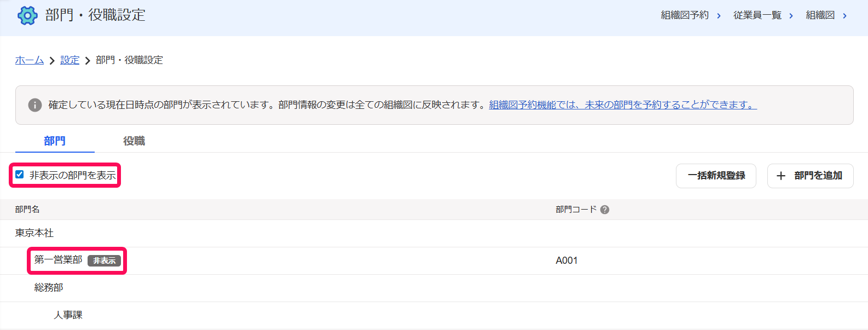Click the info icon in the notice banner
The width and height of the screenshot is (868, 330).
point(35,105)
